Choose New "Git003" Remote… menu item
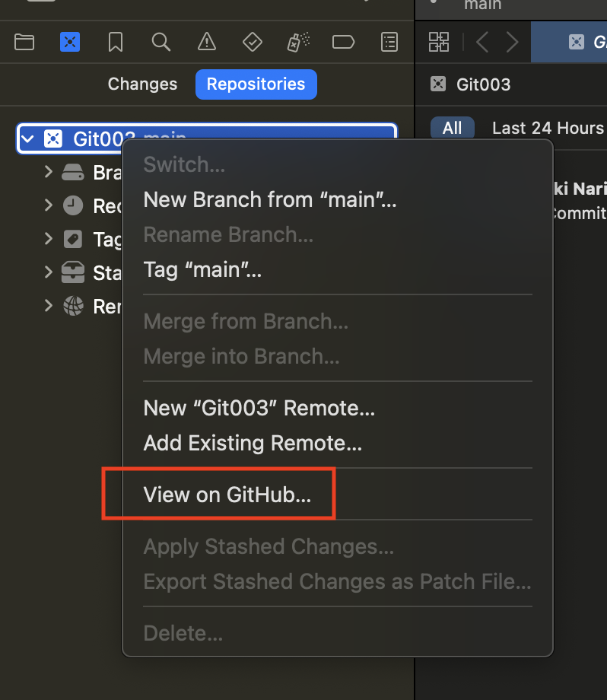607x700 pixels. (338, 408)
